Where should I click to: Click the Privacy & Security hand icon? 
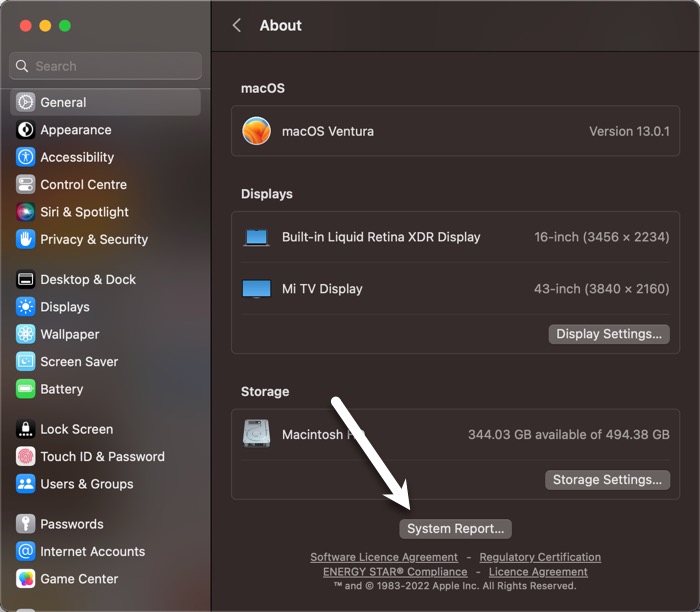(x=25, y=239)
